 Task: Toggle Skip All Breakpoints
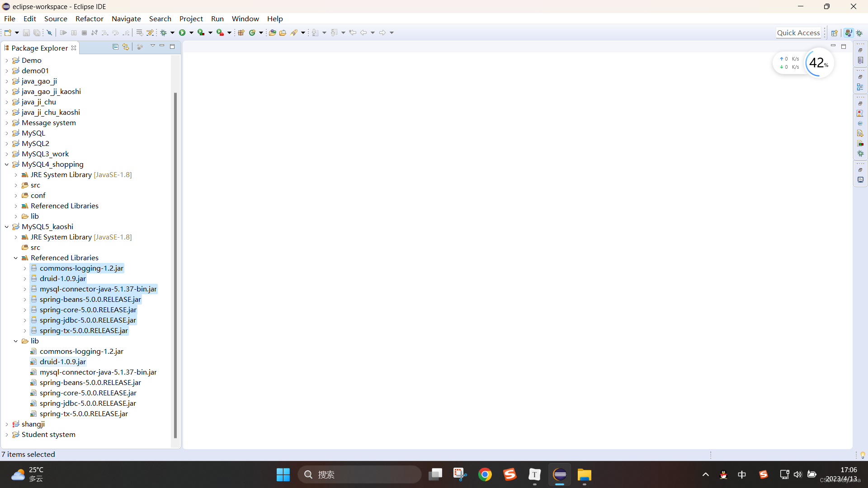coord(50,33)
